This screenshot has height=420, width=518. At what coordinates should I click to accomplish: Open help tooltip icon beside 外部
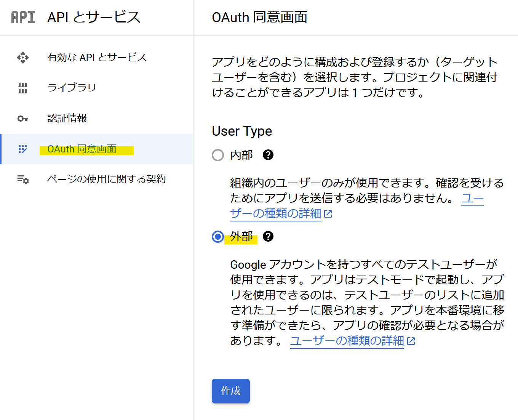pyautogui.click(x=268, y=236)
